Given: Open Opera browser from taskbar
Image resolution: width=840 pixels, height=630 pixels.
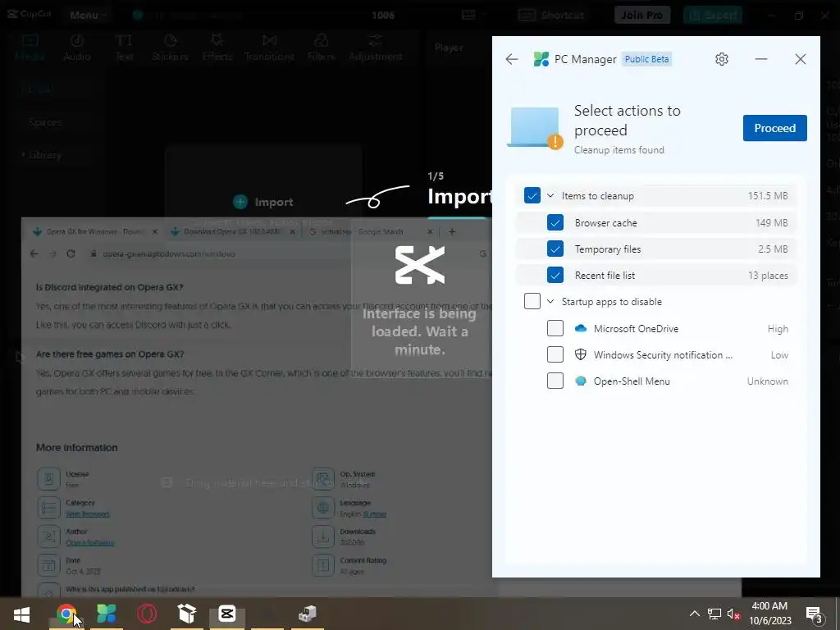Looking at the screenshot, I should 146,614.
